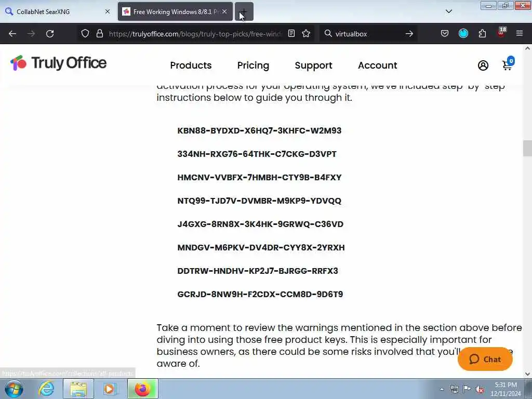The width and height of the screenshot is (532, 399).
Task: Launch Internet Explorer from the taskbar
Action: [46, 389]
